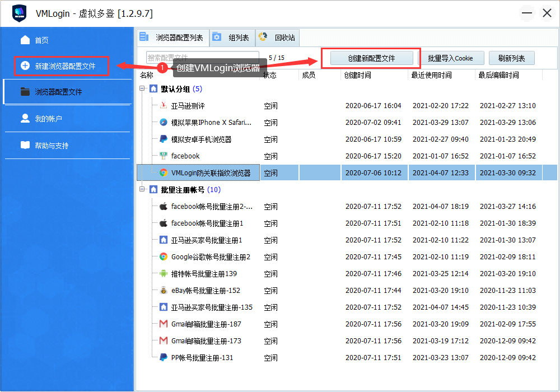
Task: Click the 亚马逊测评 profile icon
Action: 163,105
